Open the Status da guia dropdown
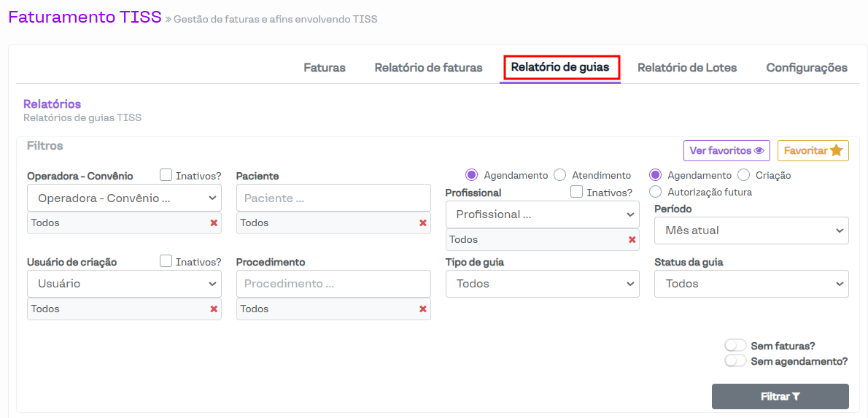The image size is (868, 418). [x=751, y=284]
